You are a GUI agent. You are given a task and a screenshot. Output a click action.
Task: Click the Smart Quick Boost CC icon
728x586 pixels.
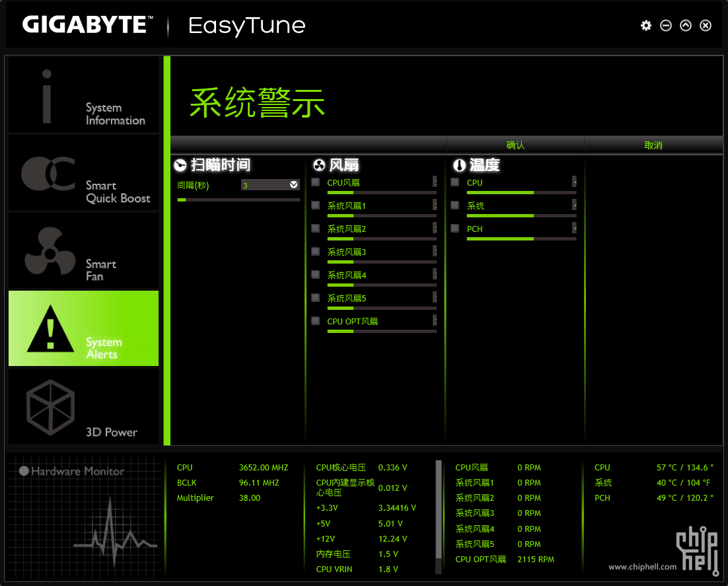pyautogui.click(x=48, y=174)
